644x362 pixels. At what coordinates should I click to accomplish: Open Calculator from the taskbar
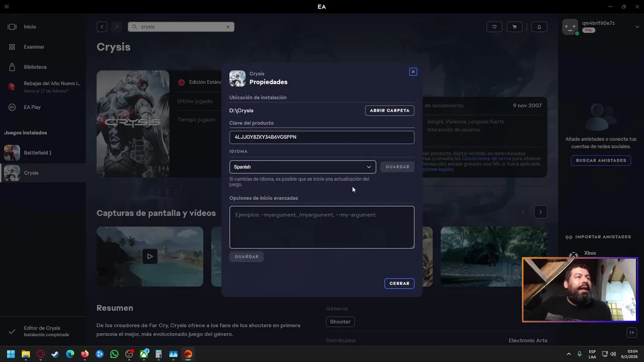click(158, 354)
